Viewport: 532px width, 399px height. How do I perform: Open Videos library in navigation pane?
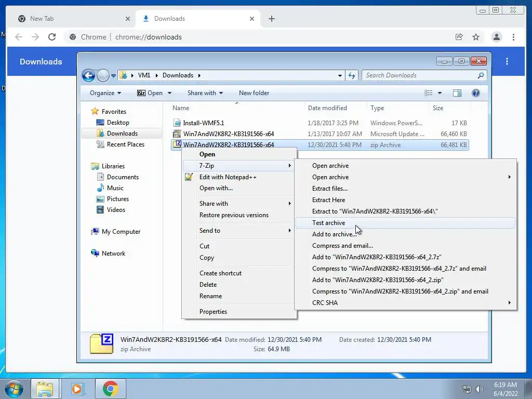(x=111, y=210)
